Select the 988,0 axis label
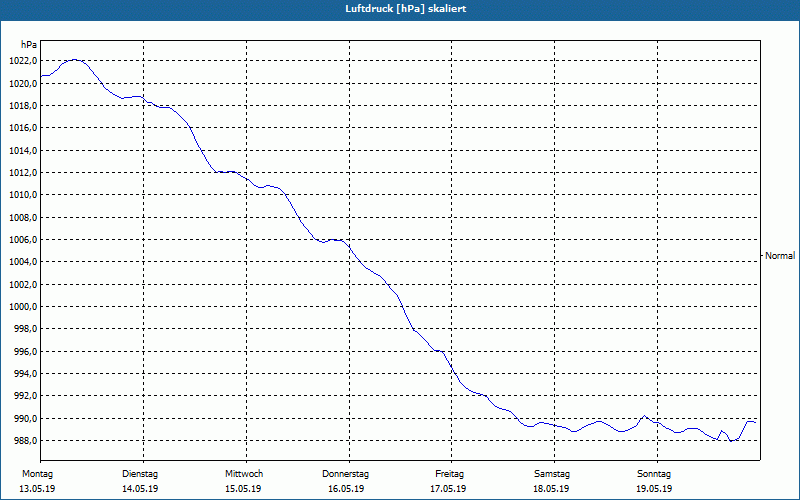This screenshot has height=500, width=800. 26,441
